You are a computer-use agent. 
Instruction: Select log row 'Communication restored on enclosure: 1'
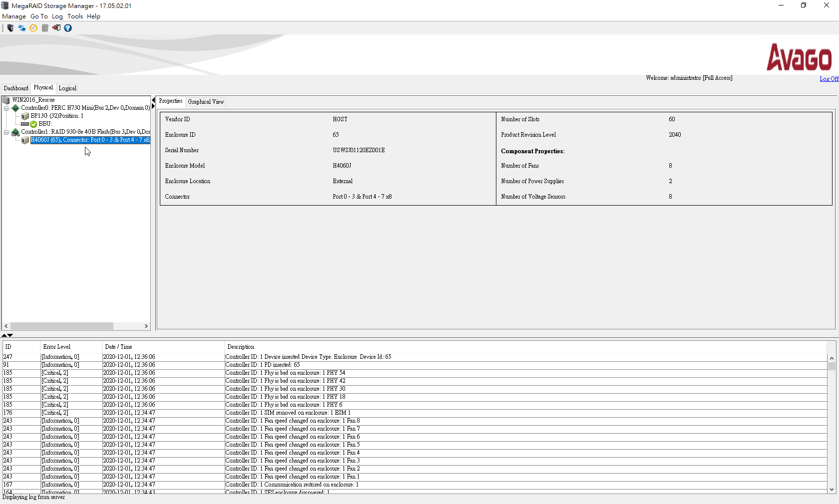(415, 485)
